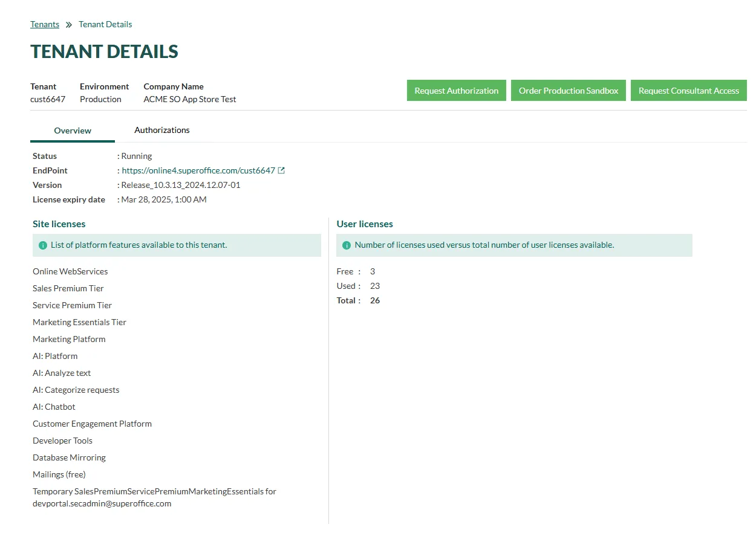756x533 pixels.
Task: Click the breadcrumb double-chevron separator icon
Action: pyautogui.click(x=69, y=25)
